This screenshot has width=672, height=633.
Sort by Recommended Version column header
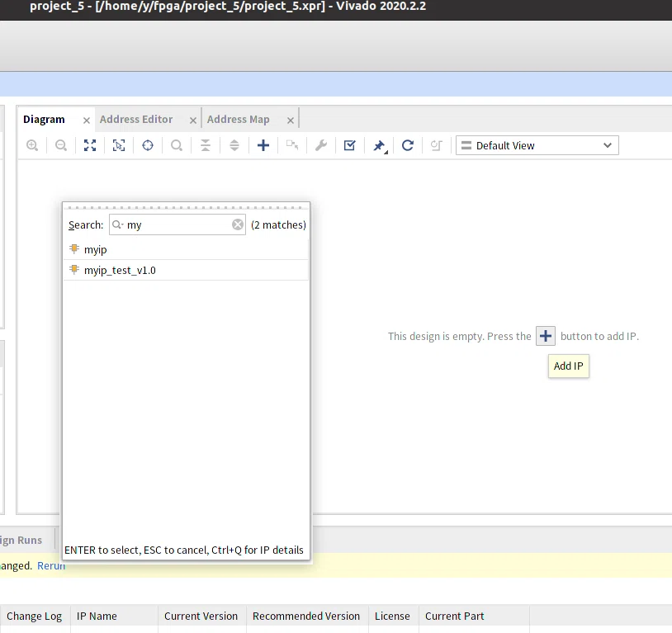(306, 616)
